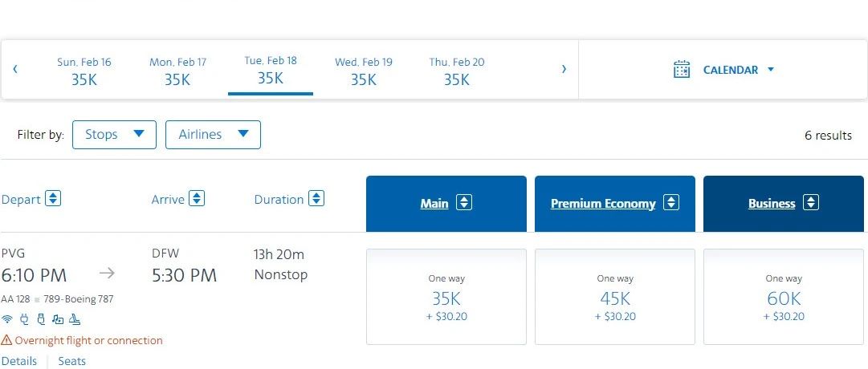Click the power outlet amenity icon
Image resolution: width=868 pixels, height=369 pixels.
23,320
